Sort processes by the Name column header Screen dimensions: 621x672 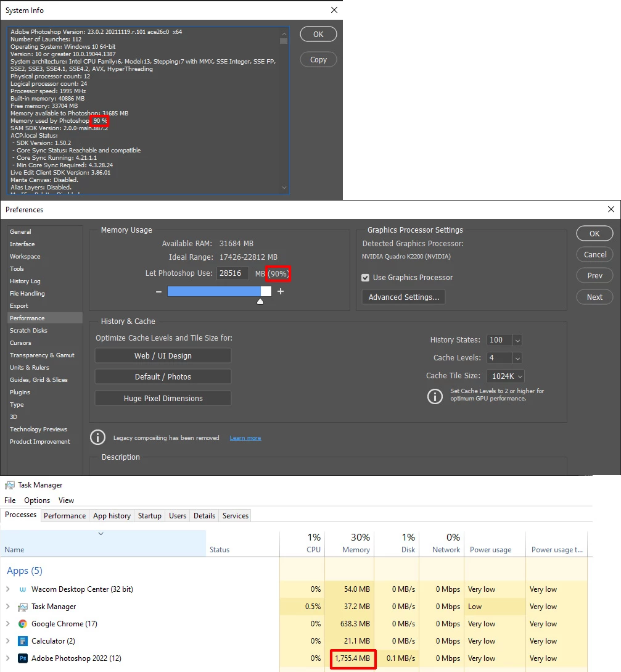click(x=103, y=544)
